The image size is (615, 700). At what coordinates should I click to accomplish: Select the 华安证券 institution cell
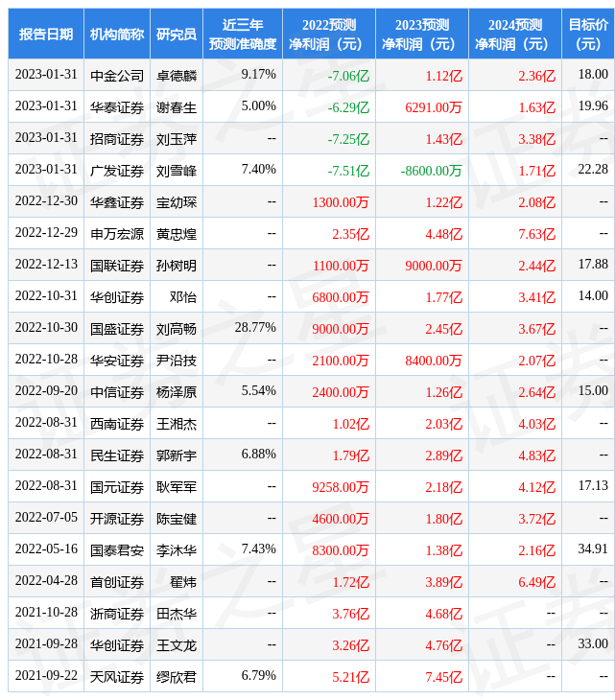(x=117, y=361)
